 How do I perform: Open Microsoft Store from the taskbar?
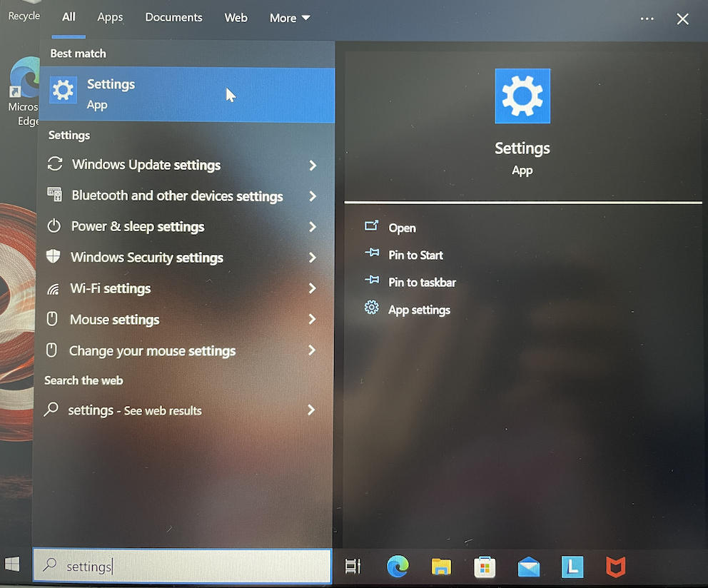(x=485, y=567)
